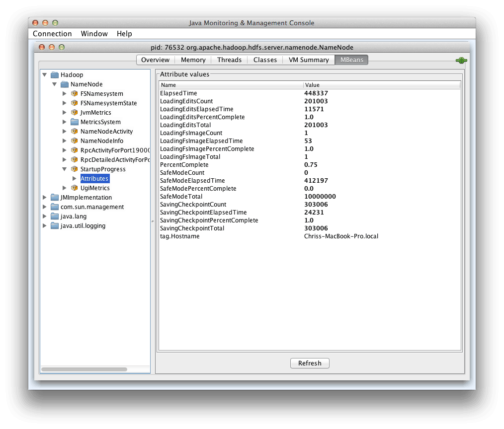504x429 pixels.
Task: Select the Attributes tree item
Action: click(94, 179)
